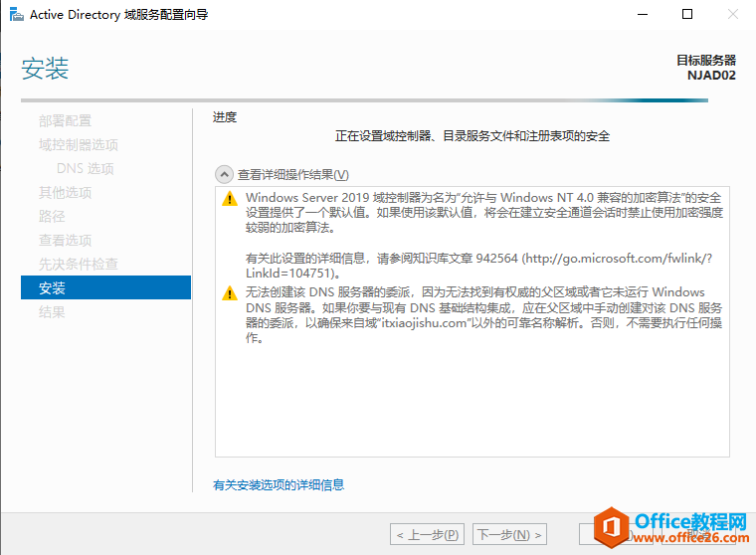
Task: Select 其他选项 in the left navigation
Action: click(65, 192)
